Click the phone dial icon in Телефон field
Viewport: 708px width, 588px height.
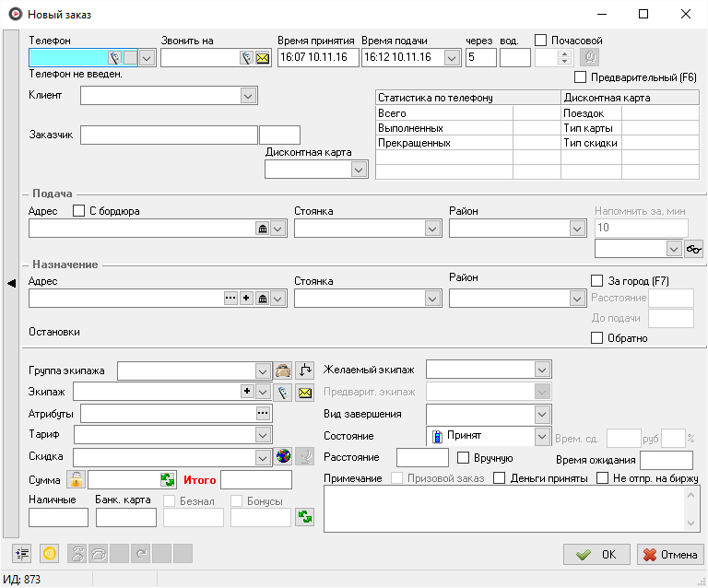(x=115, y=58)
